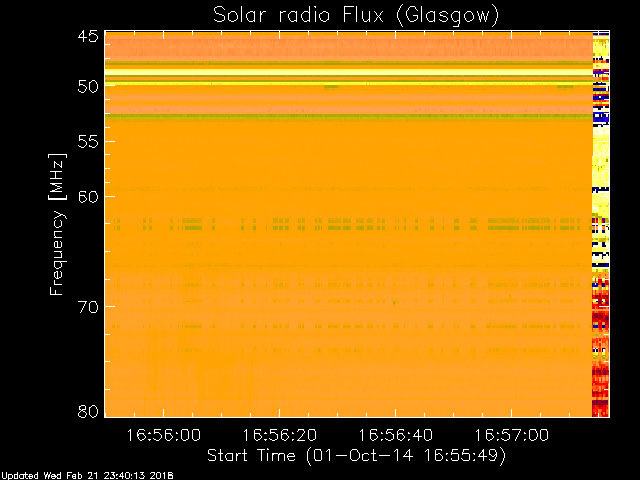Select the 16:56:00 time axis label

tap(163, 435)
